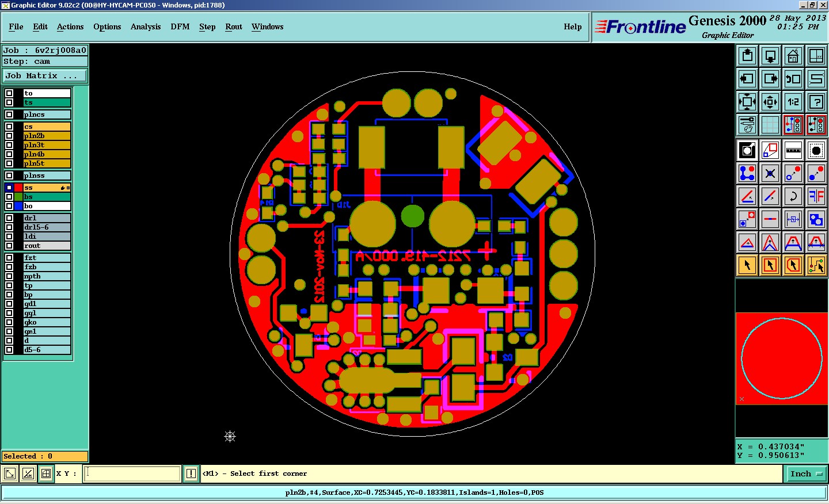Click the pan up arrow icon
Image resolution: width=829 pixels, height=504 pixels.
(747, 56)
